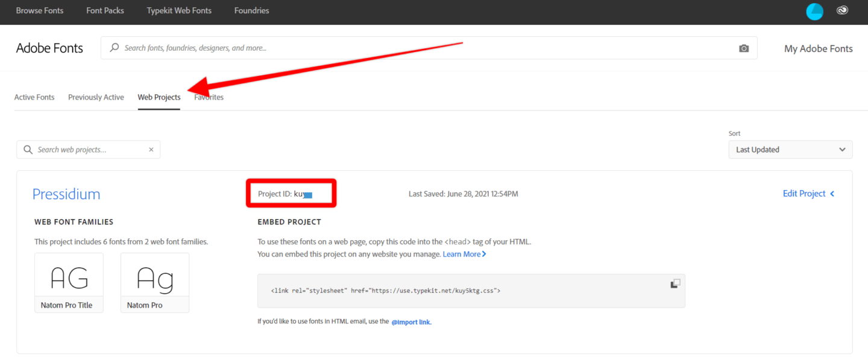The width and height of the screenshot is (868, 359).
Task: Click the @import link
Action: click(x=412, y=322)
